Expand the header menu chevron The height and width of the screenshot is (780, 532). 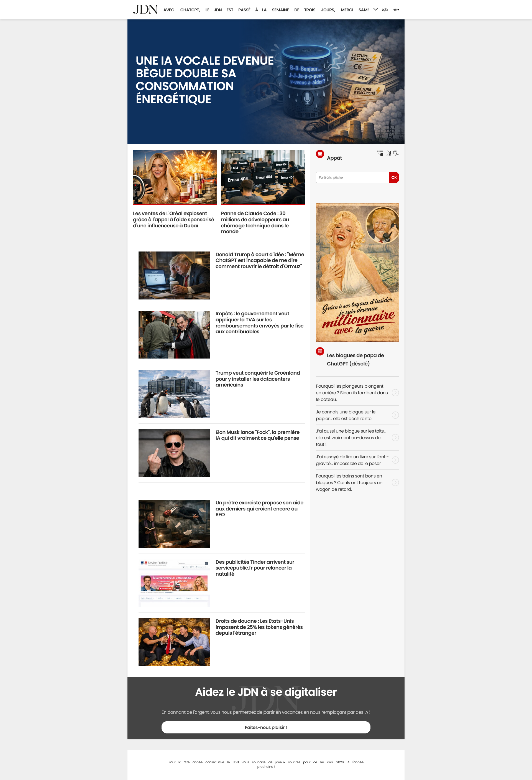[375, 9]
